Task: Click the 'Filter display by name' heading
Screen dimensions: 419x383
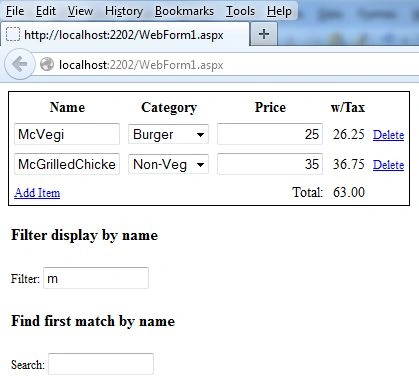Action: pos(85,235)
